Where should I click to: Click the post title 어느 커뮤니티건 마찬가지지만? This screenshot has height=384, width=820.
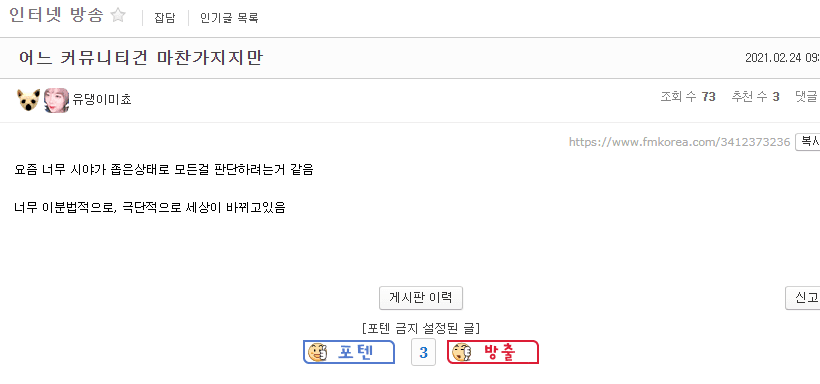point(140,58)
